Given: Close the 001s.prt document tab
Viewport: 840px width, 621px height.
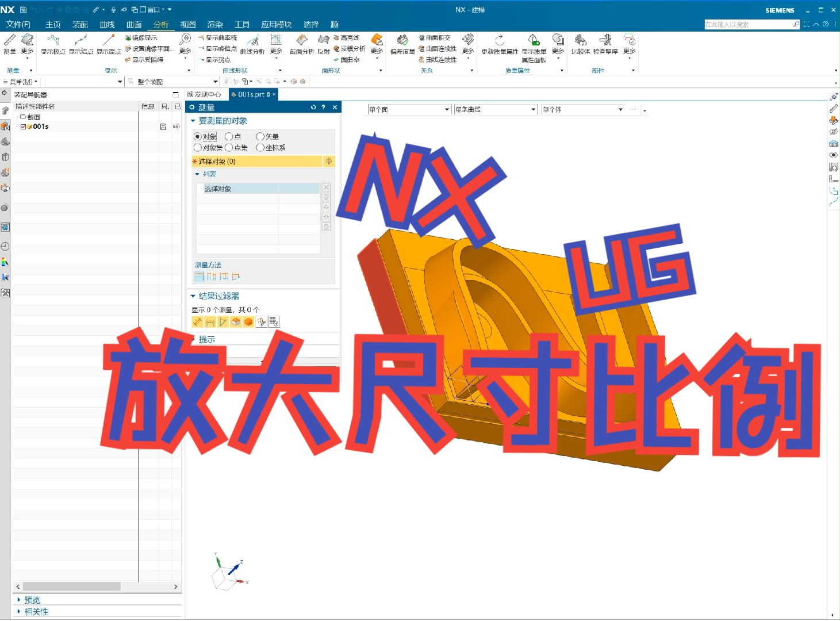Looking at the screenshot, I should pos(274,94).
